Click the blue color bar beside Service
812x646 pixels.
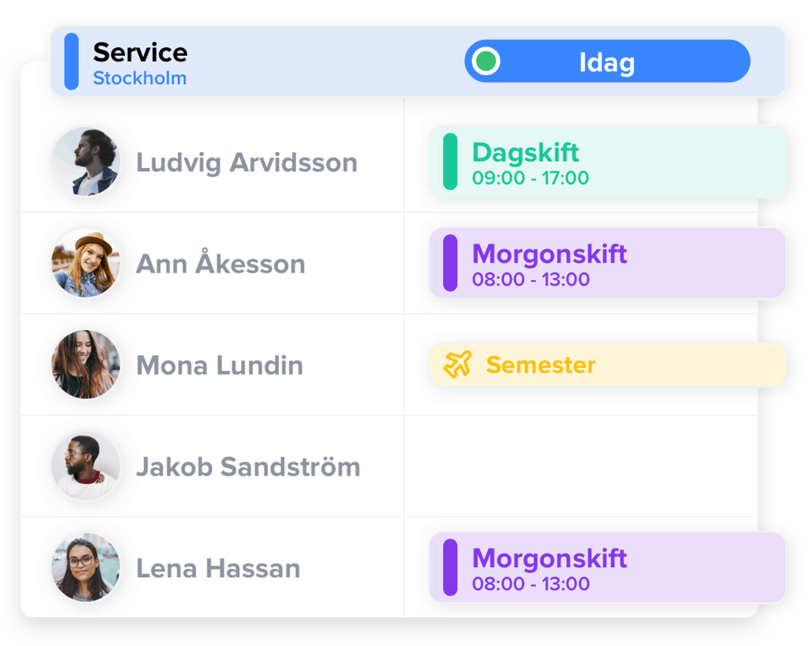[x=71, y=62]
